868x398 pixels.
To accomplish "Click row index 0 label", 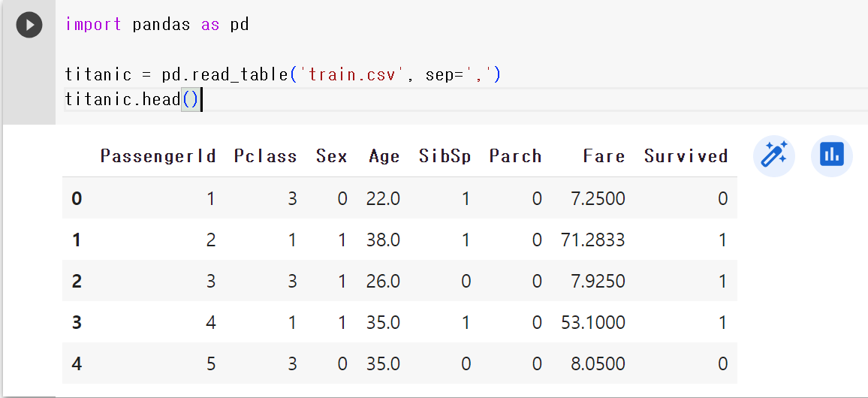I will pos(77,198).
